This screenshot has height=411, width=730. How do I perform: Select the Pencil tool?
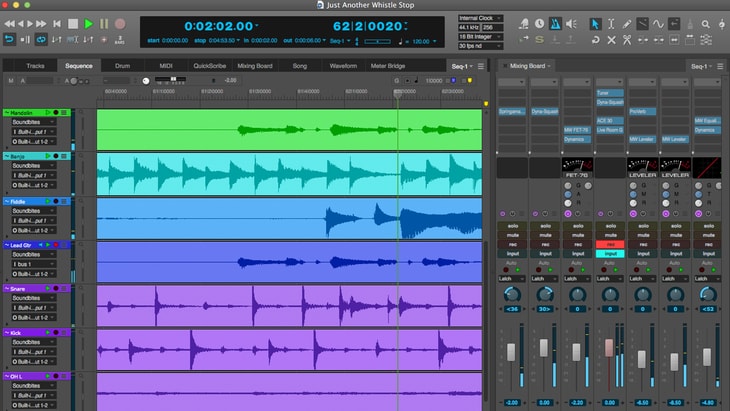coord(627,24)
